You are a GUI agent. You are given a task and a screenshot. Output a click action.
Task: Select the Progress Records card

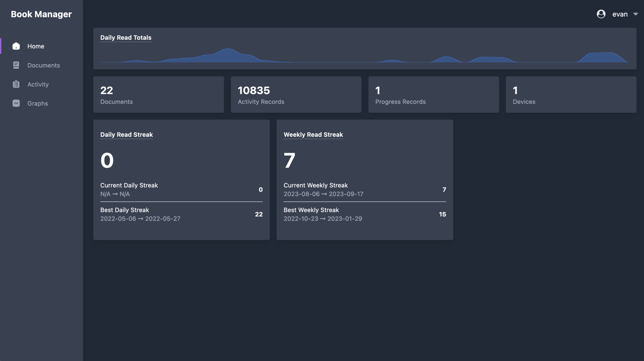click(433, 95)
